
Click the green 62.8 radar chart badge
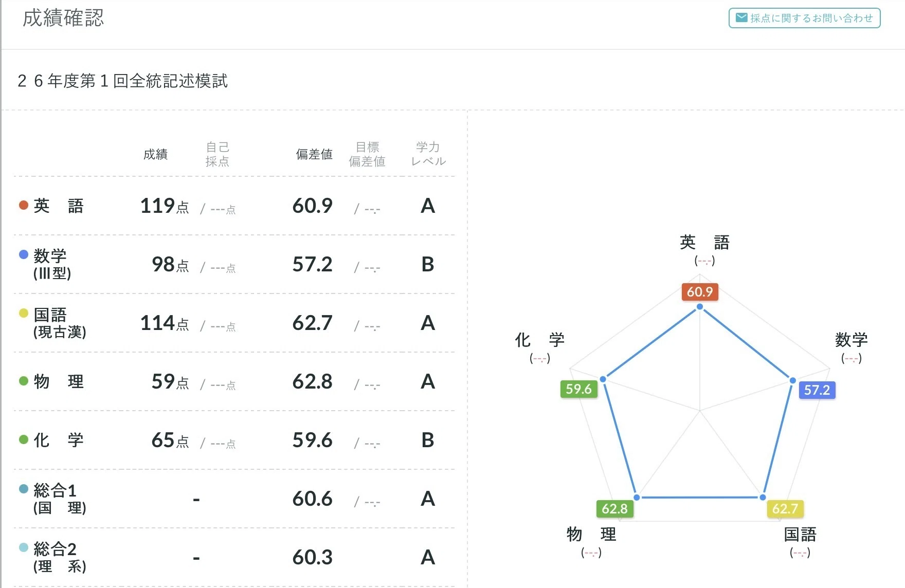(615, 509)
